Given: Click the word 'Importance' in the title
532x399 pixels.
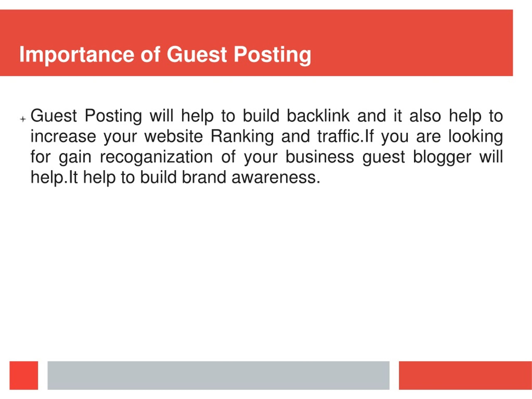Looking at the screenshot, I should pyautogui.click(x=77, y=55).
